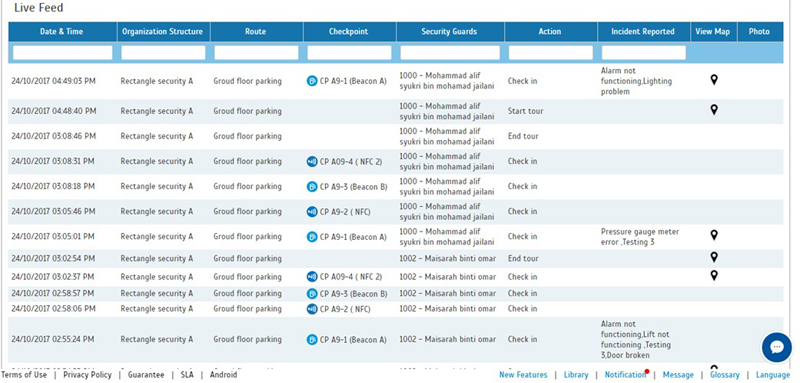
Task: Open Terms of Use link
Action: [x=23, y=375]
